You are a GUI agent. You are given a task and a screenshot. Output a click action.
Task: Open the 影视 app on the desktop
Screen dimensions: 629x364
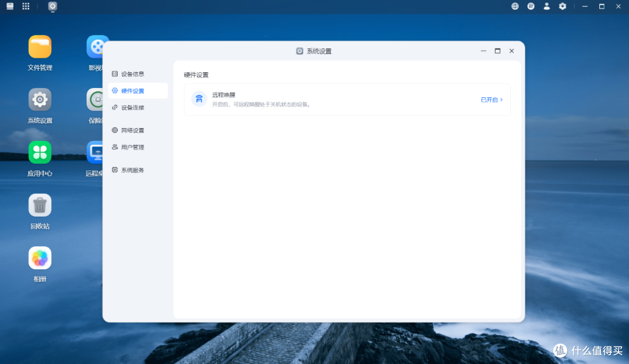95,47
